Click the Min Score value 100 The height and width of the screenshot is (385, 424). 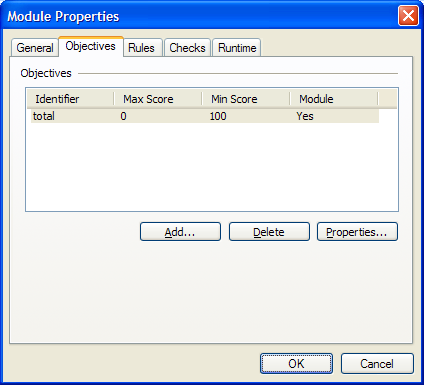click(218, 116)
